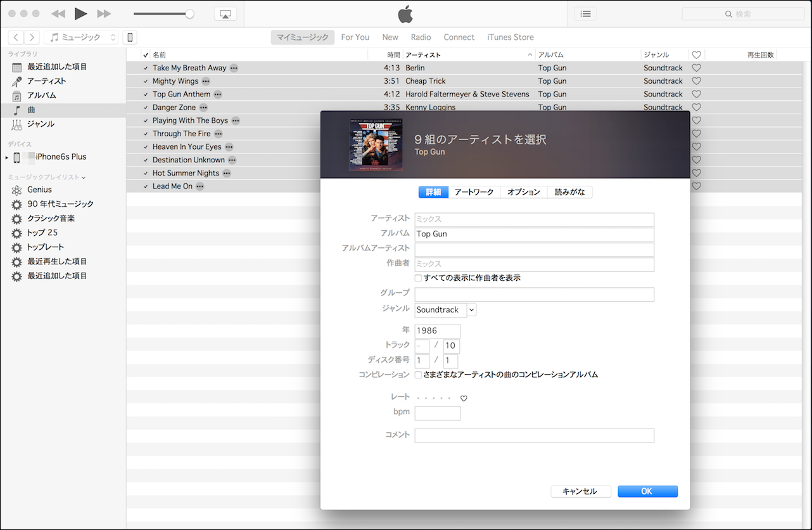Uncheck the Lead Me On checkbox
Screen dimensions: 812x530
(x=146, y=187)
